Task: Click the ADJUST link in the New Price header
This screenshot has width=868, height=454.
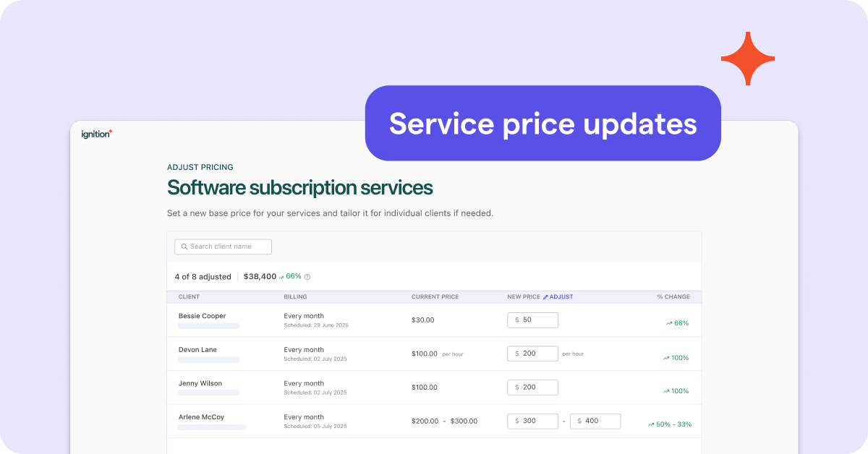Action: (x=561, y=297)
